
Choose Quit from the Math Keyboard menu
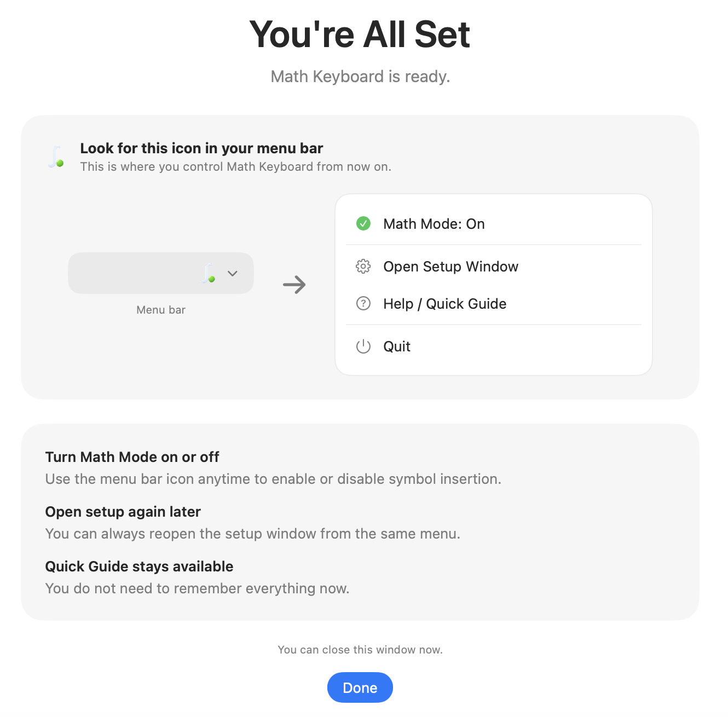click(396, 346)
